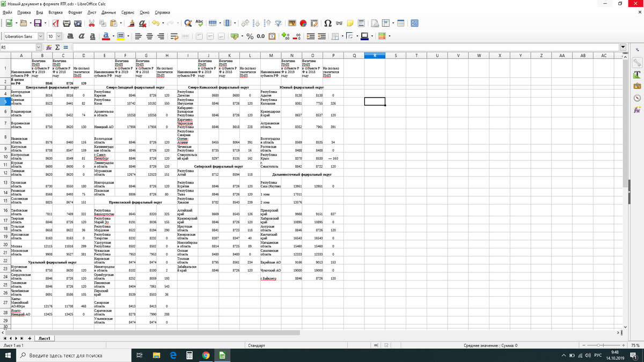644x362 pixels.
Task: Open the Правка menu
Action: point(24,11)
